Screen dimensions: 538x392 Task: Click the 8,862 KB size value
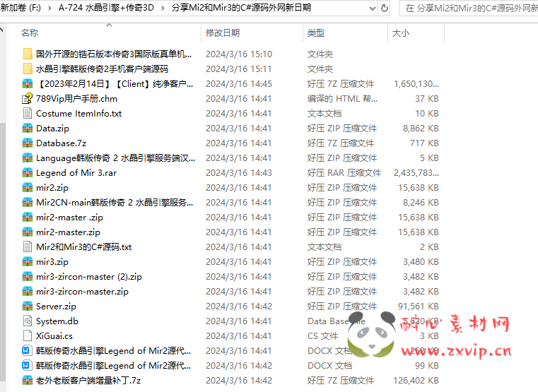tap(421, 128)
